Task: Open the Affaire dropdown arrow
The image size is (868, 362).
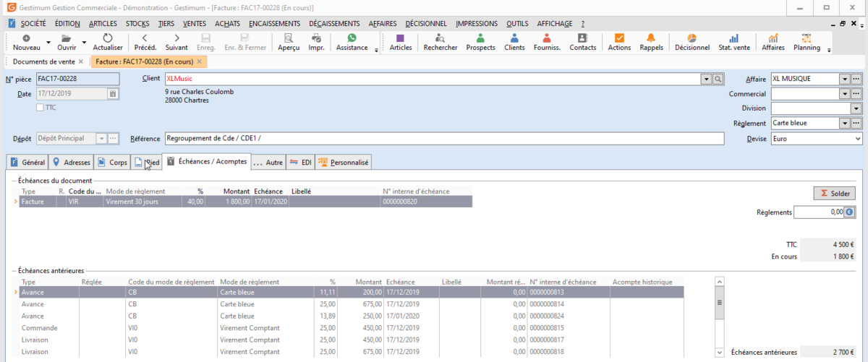Action: pos(845,79)
